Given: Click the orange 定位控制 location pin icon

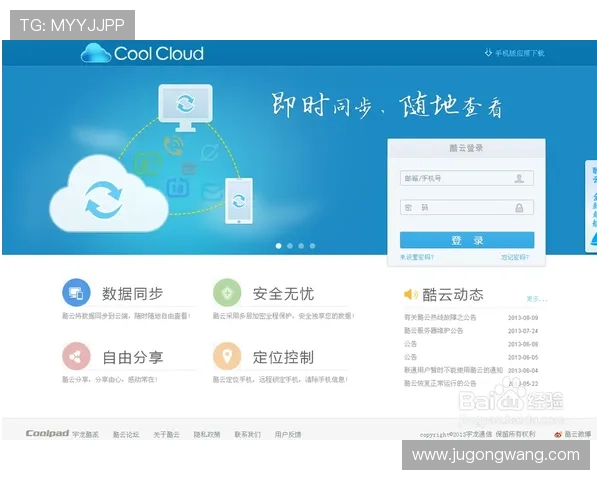Looking at the screenshot, I should tap(227, 356).
